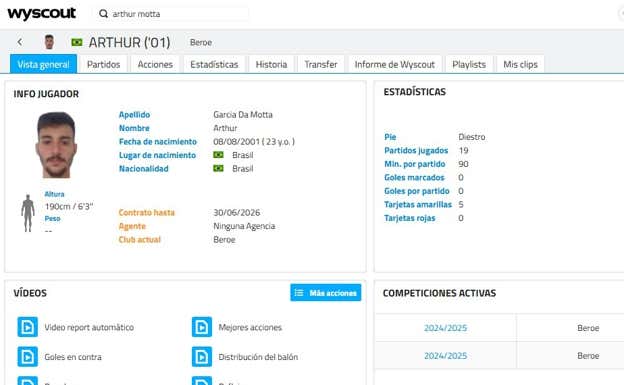The image size is (624, 385).
Task: Switch to the Estadísticas tab
Action: [x=214, y=64]
